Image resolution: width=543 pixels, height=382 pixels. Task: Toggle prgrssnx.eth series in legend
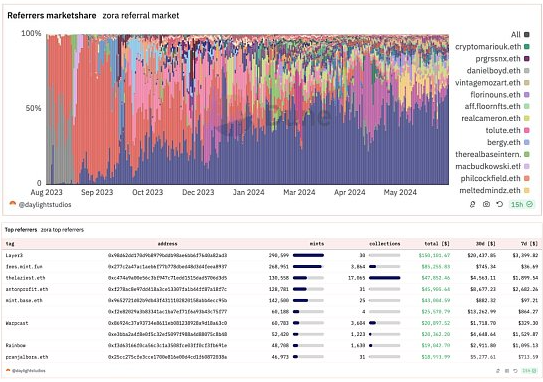502,59
